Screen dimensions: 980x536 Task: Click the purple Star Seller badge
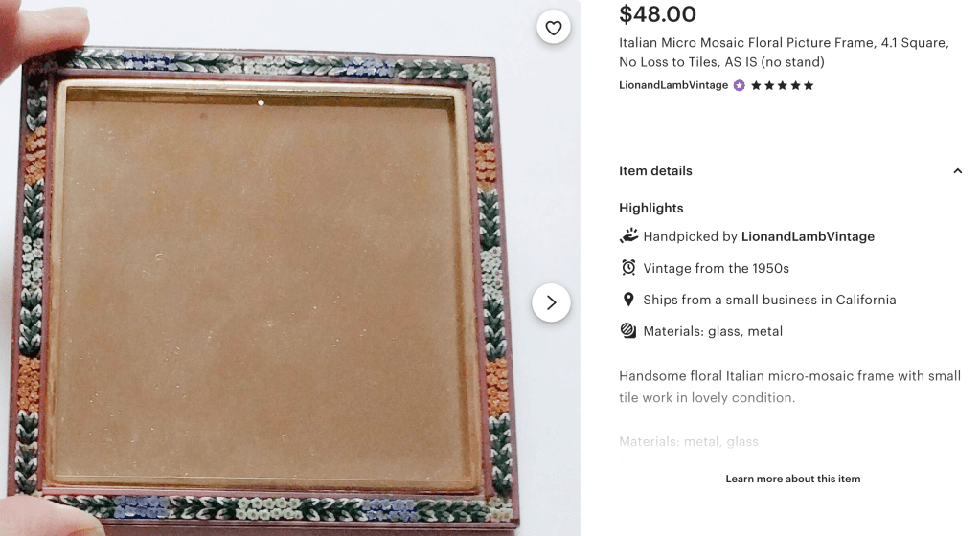coord(739,86)
